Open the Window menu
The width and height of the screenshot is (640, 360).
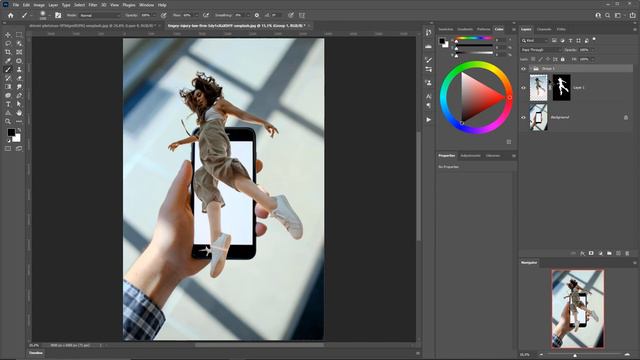[x=147, y=5]
